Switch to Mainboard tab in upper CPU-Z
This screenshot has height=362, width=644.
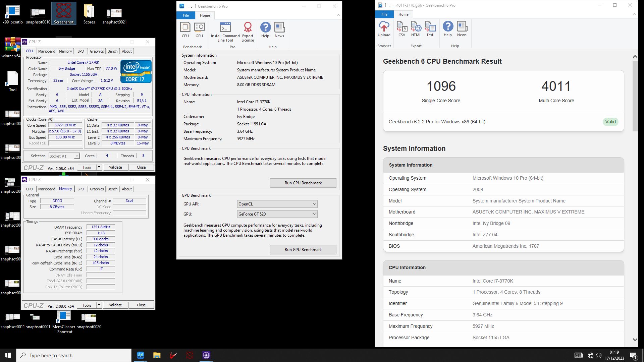[47, 51]
